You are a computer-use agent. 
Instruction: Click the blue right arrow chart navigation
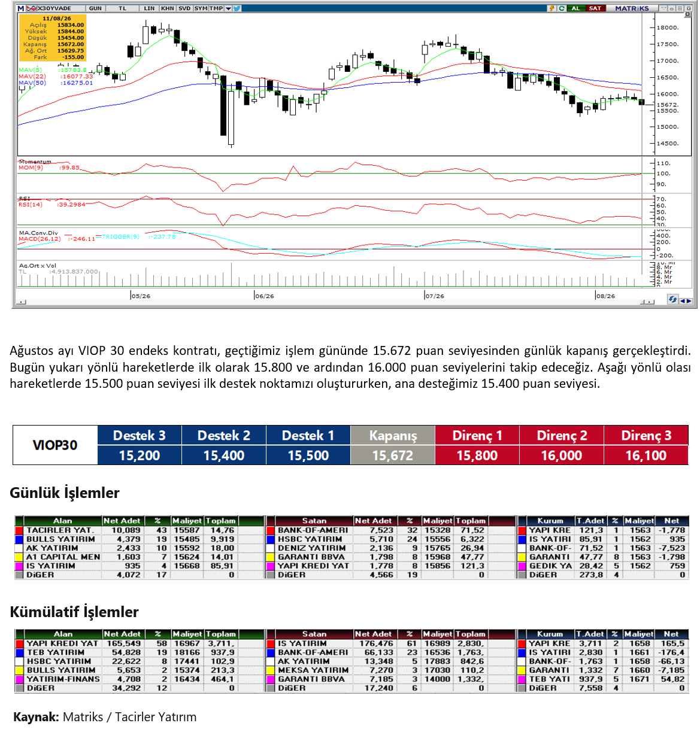point(689,301)
